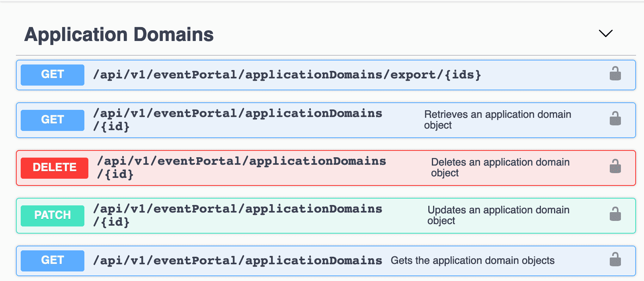Click the GET badge for the export/{ids} endpoint
The width and height of the screenshot is (644, 281).
[53, 75]
